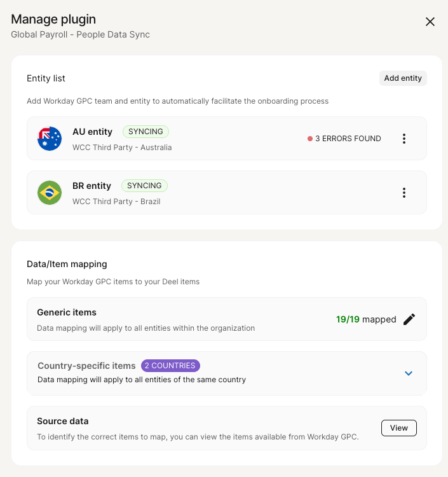The height and width of the screenshot is (477, 448).
Task: Click the Brazil flag icon
Action: coord(50,193)
